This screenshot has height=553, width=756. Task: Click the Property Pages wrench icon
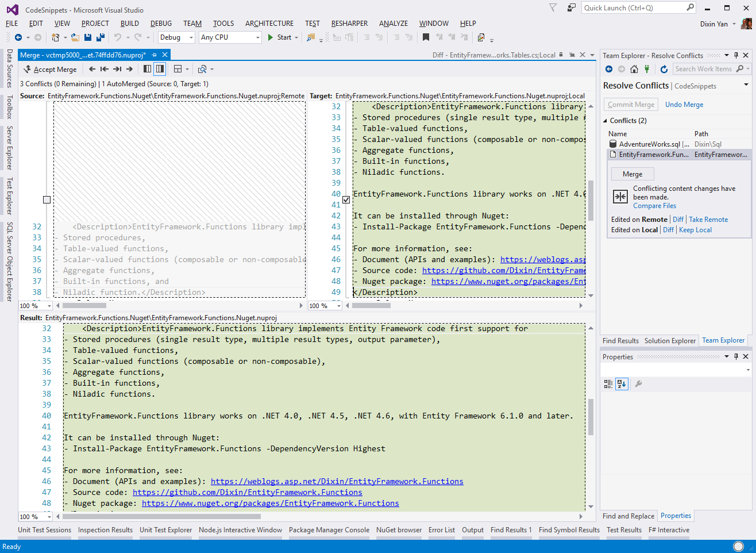pyautogui.click(x=638, y=384)
